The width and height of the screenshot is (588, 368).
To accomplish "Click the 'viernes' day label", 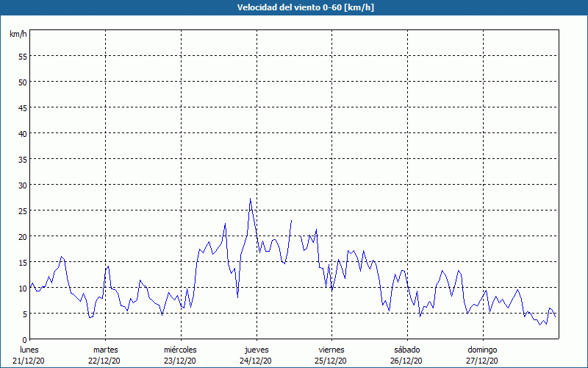I will [331, 350].
